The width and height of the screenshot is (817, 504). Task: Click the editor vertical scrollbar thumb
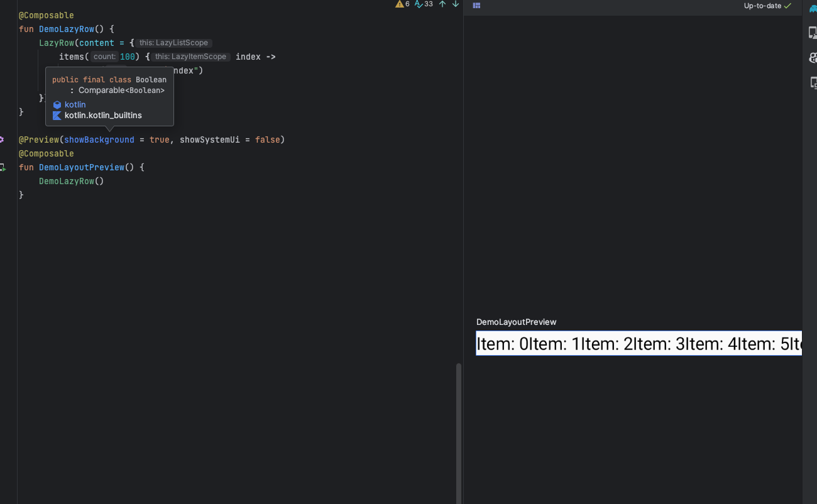pos(459,432)
